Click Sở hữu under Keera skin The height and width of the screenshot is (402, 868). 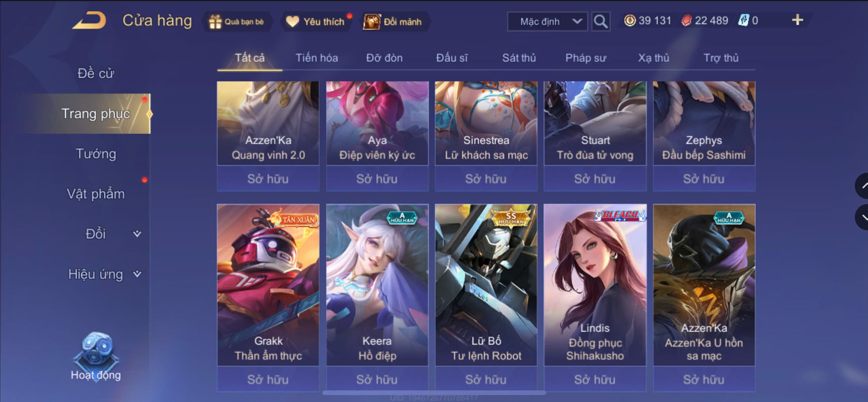point(377,379)
